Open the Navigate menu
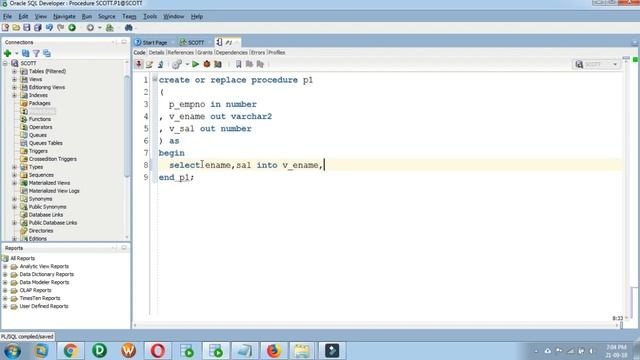 pyautogui.click(x=64, y=16)
